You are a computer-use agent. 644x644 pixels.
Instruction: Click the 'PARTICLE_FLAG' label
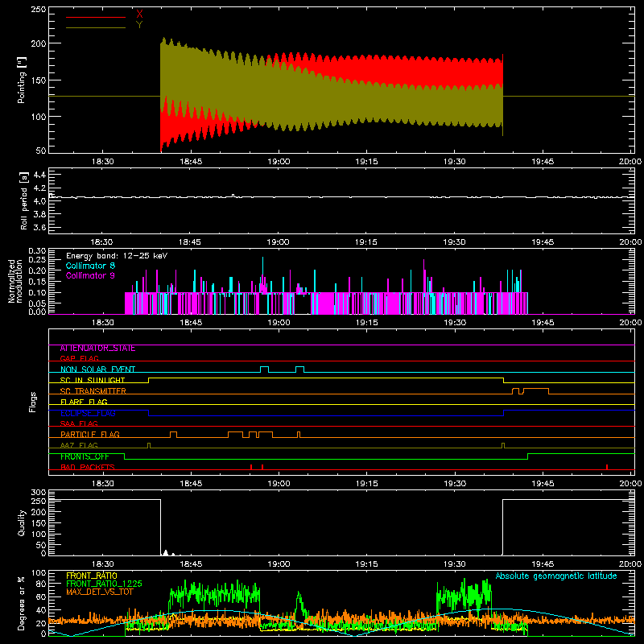point(90,435)
